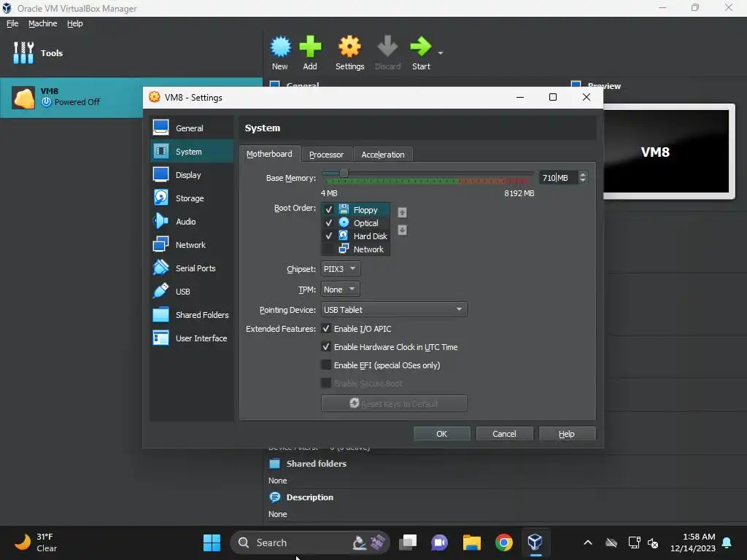Switch to the Motherboard tab
747x560 pixels.
(270, 154)
